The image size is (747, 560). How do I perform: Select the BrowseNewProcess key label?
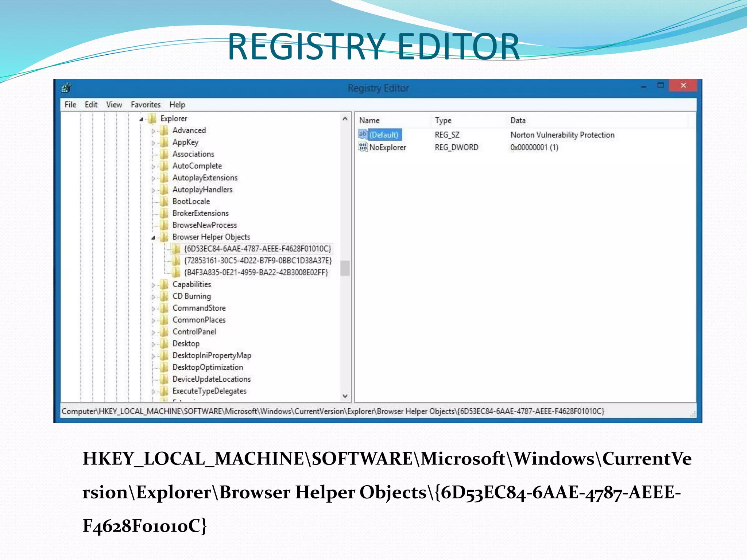point(205,225)
